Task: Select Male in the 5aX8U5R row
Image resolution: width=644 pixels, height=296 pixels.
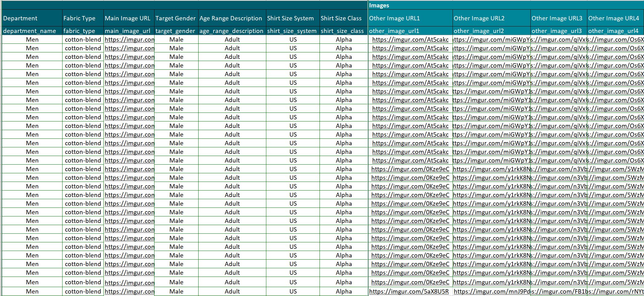Action: click(x=176, y=291)
